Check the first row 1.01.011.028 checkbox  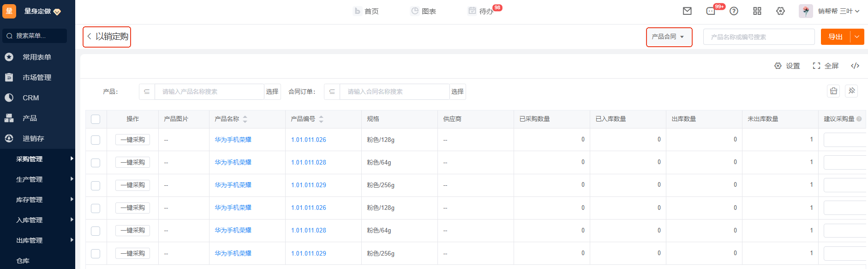(96, 163)
